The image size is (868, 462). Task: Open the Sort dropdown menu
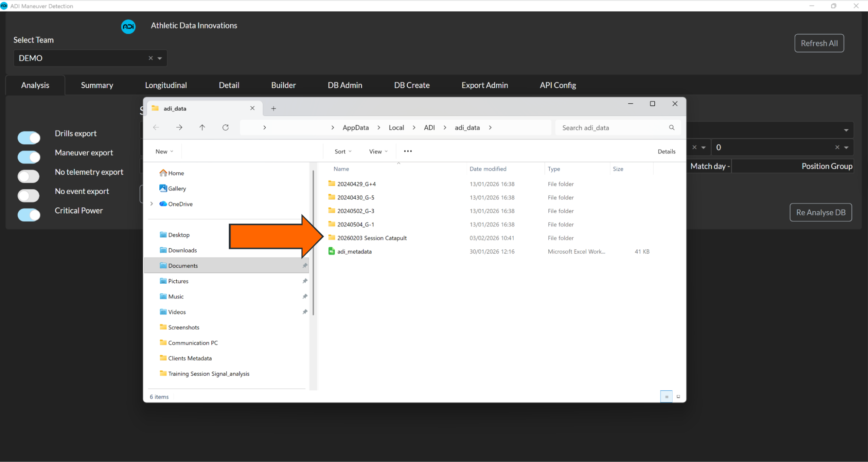tap(343, 151)
